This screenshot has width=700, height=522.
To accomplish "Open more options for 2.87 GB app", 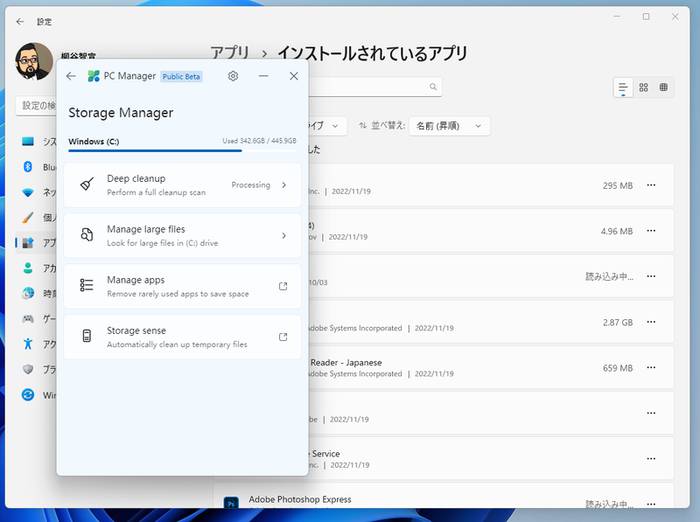I will point(651,322).
